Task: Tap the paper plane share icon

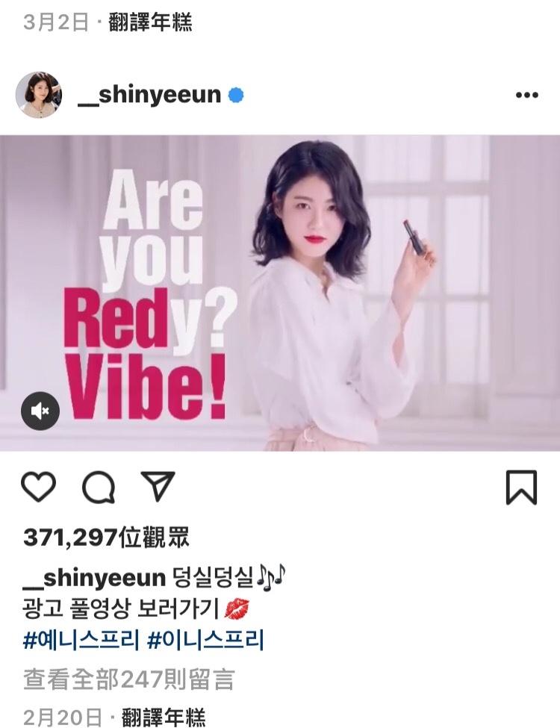Action: [x=158, y=485]
